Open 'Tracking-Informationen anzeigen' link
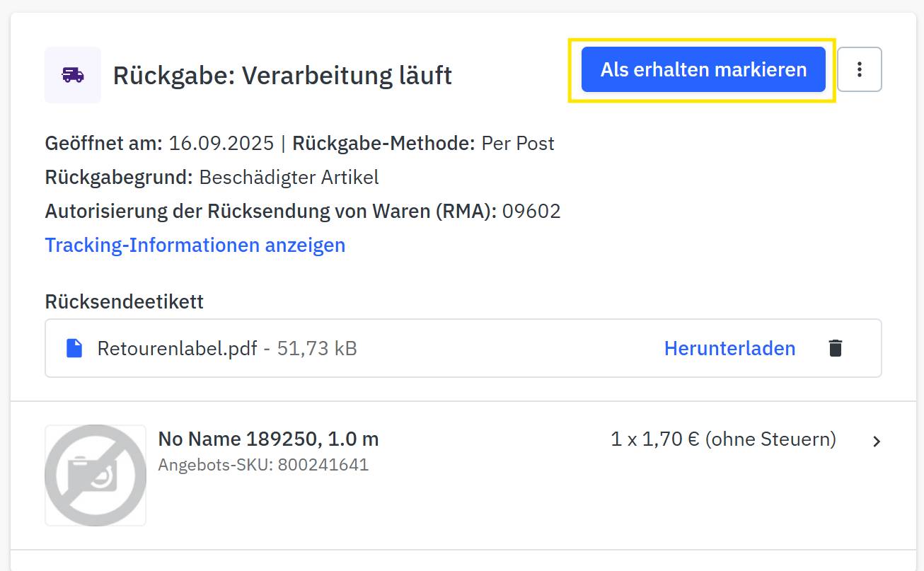Screen dimensions: 924x571 tap(195, 245)
